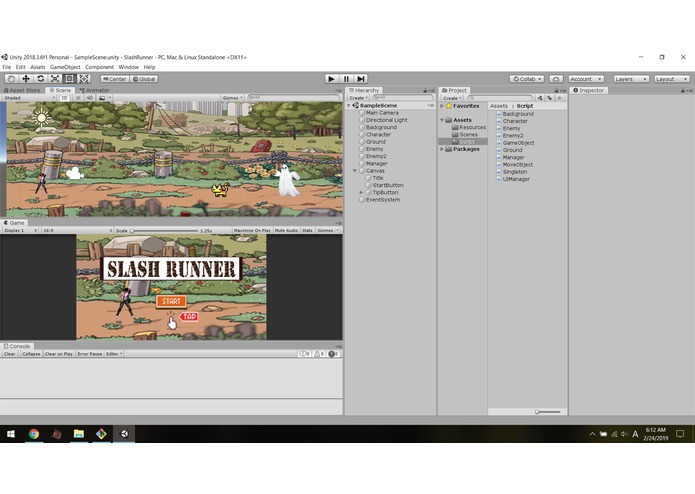Collapse the Assets folder

(442, 120)
